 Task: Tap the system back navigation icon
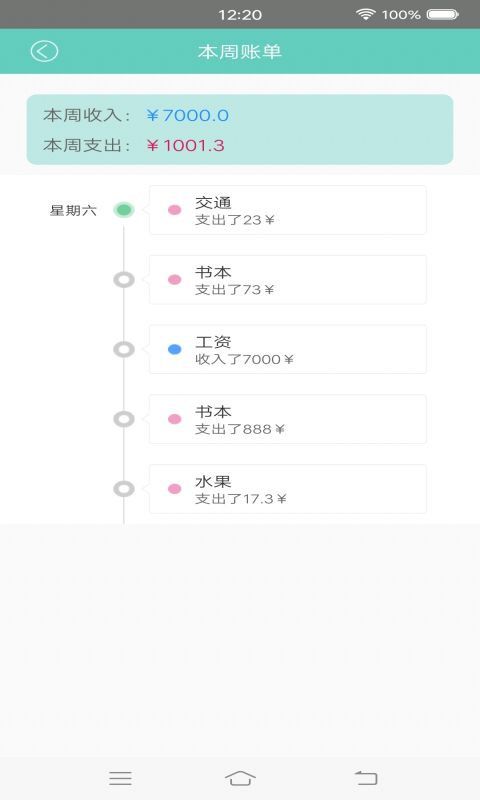pyautogui.click(x=366, y=778)
